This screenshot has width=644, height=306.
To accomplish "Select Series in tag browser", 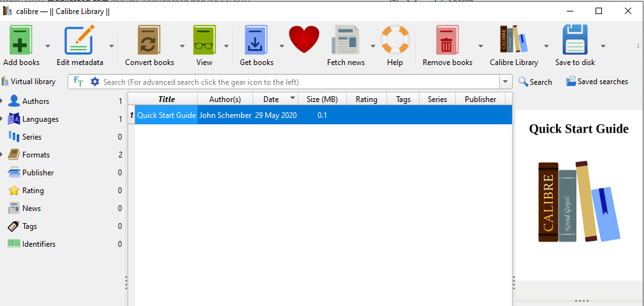I will [x=32, y=137].
